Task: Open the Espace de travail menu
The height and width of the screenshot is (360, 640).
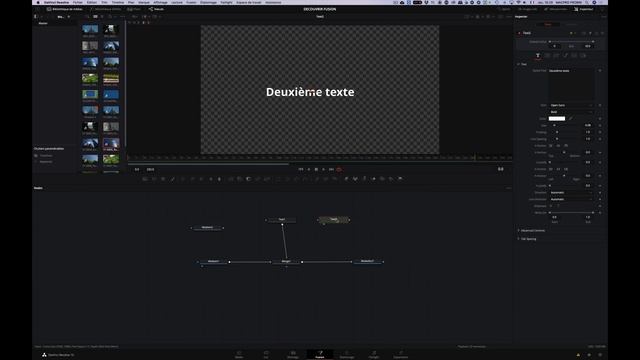Action: [x=249, y=2]
